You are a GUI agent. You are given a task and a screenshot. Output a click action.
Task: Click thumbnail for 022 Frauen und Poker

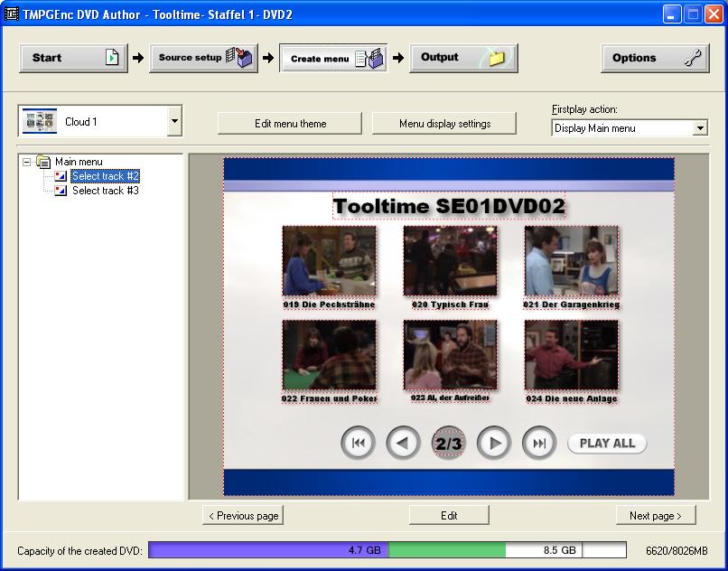329,354
